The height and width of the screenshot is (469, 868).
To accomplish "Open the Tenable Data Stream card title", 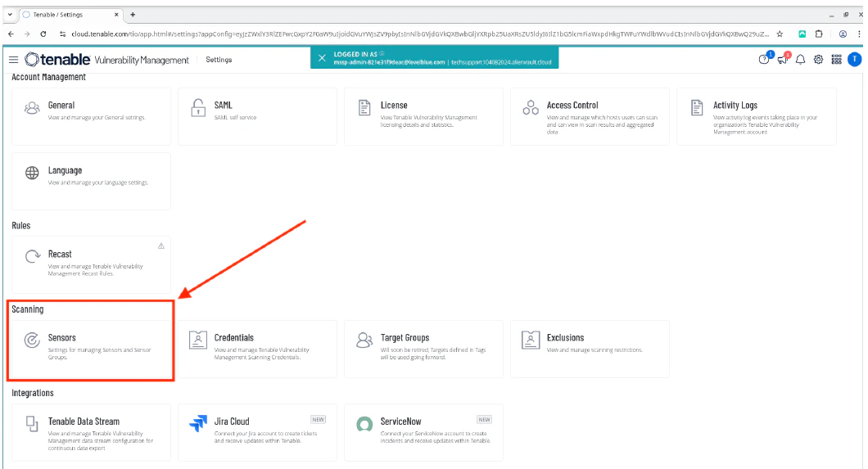I will point(84,421).
